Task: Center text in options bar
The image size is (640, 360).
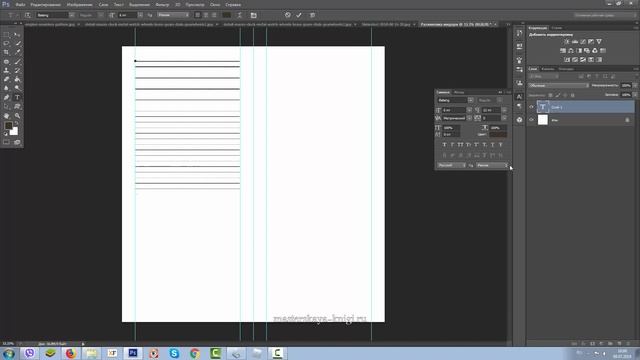Action: click(x=206, y=15)
